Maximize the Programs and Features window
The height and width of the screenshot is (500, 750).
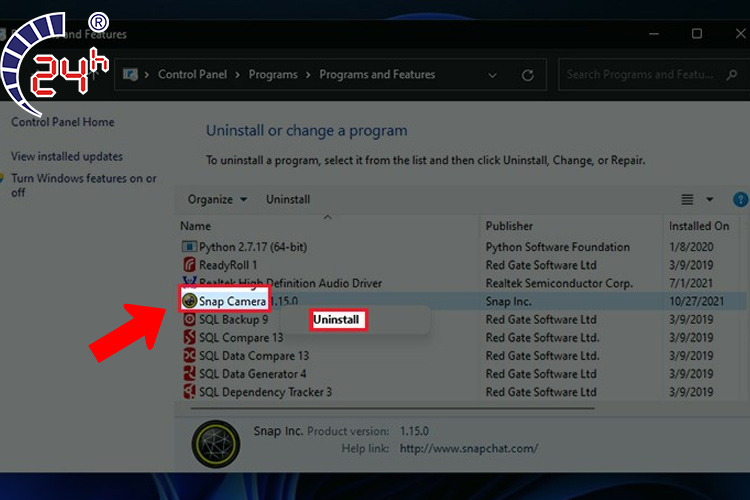pyautogui.click(x=697, y=33)
